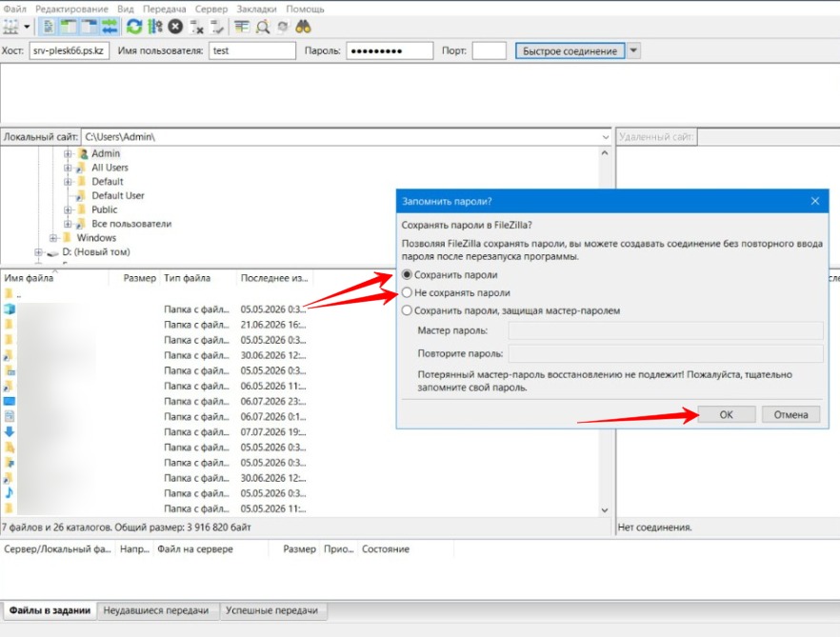This screenshot has height=637, width=840.
Task: Select the 3D cube folder icon
Action: click(10, 309)
